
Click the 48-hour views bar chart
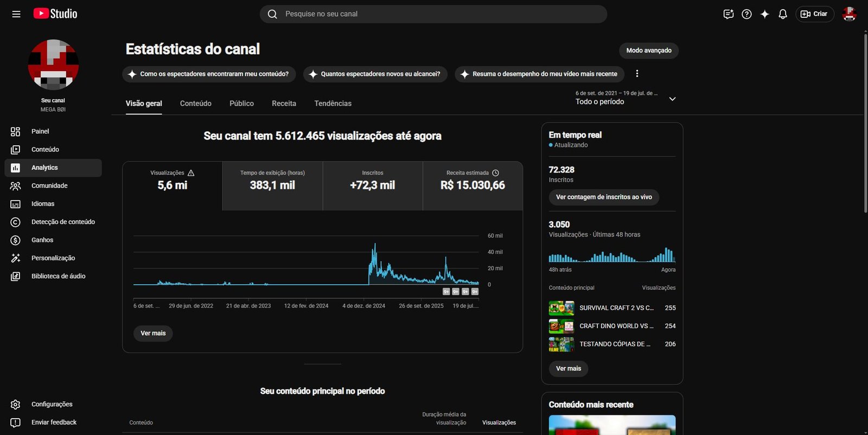click(x=612, y=255)
